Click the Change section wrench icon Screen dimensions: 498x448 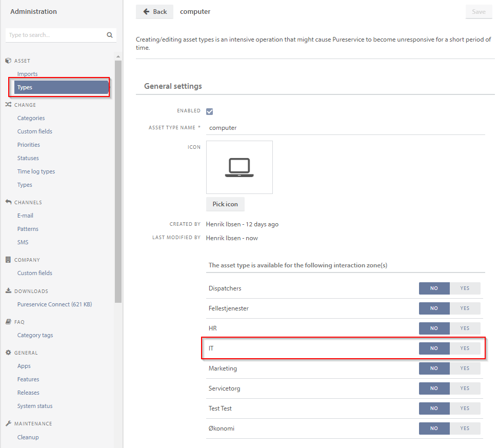[10, 105]
